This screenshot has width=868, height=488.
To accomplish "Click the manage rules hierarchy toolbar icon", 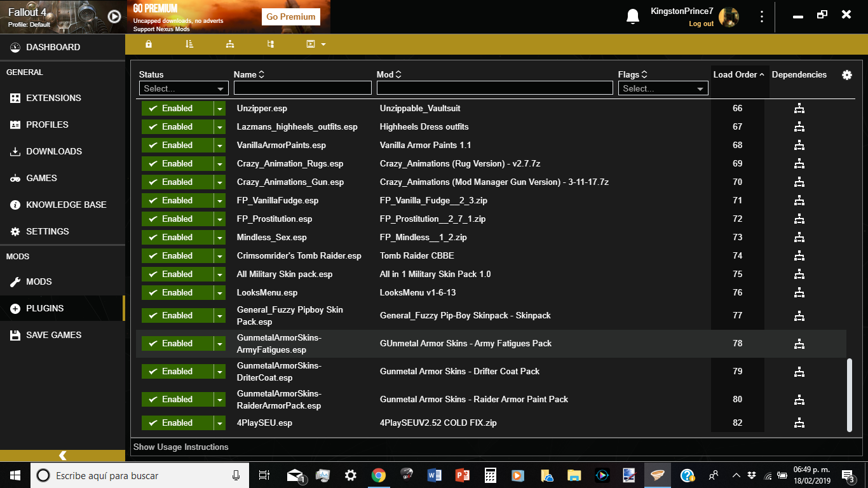I will 230,44.
